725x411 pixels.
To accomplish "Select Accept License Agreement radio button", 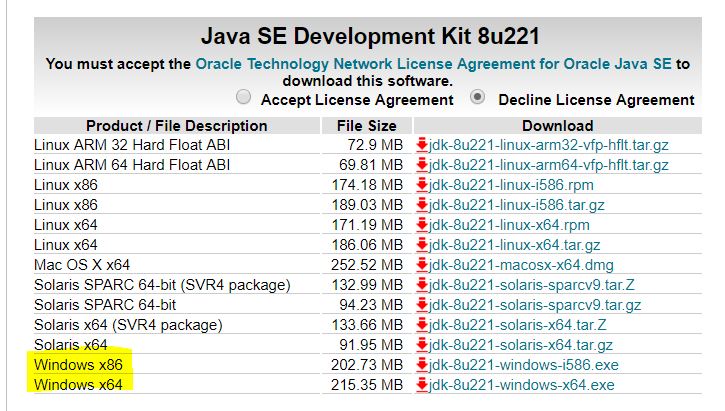I will (244, 97).
